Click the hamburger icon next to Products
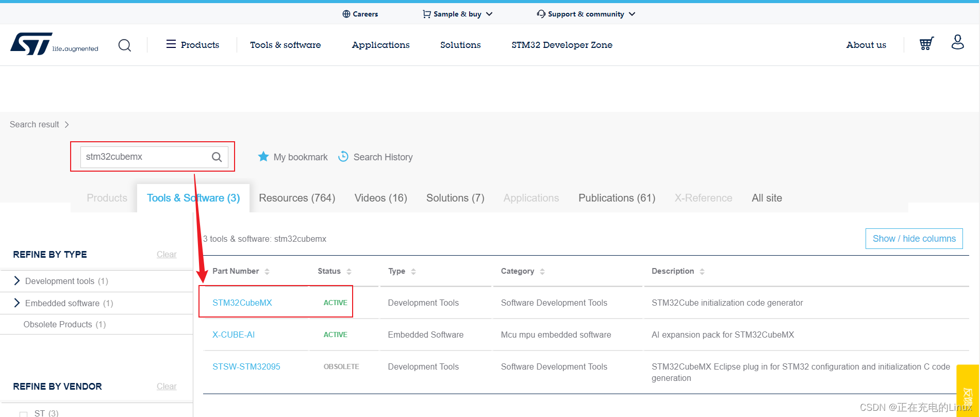 [171, 44]
